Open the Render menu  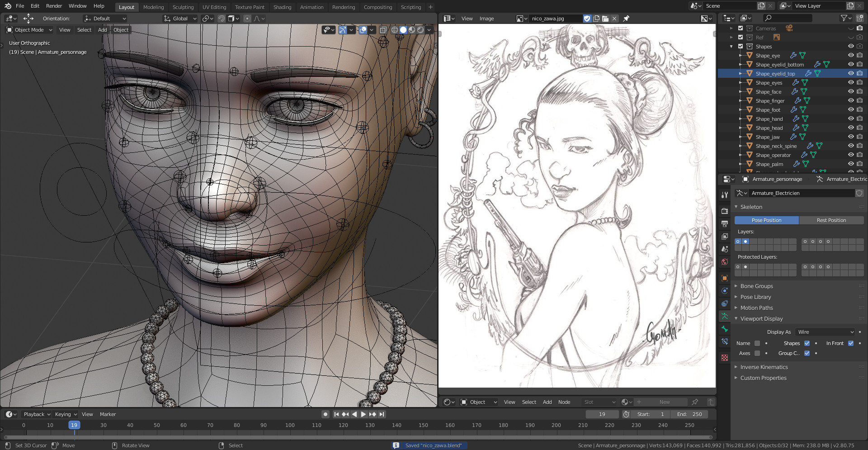click(54, 6)
